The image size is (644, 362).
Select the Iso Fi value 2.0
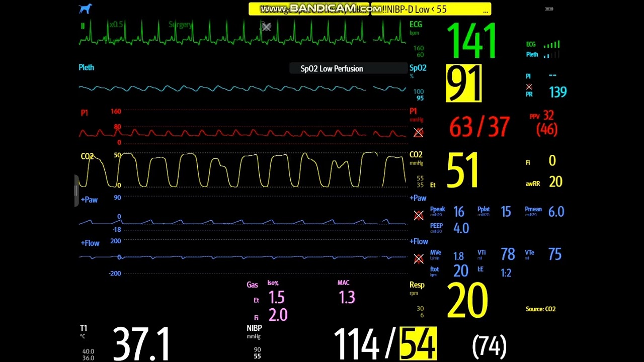278,315
